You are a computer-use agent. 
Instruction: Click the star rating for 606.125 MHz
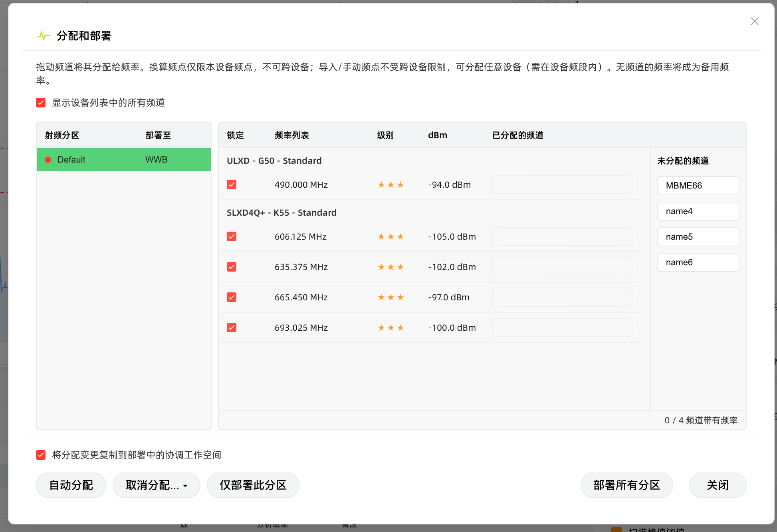point(391,236)
